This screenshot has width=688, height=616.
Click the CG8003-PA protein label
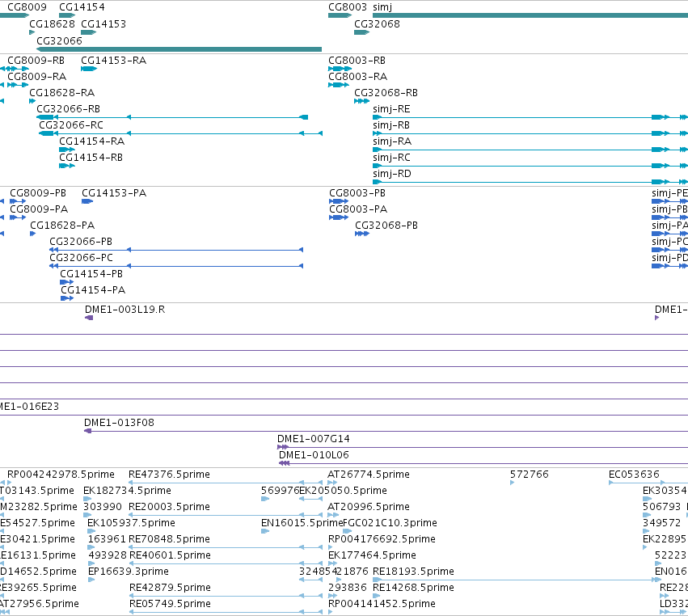tap(358, 209)
